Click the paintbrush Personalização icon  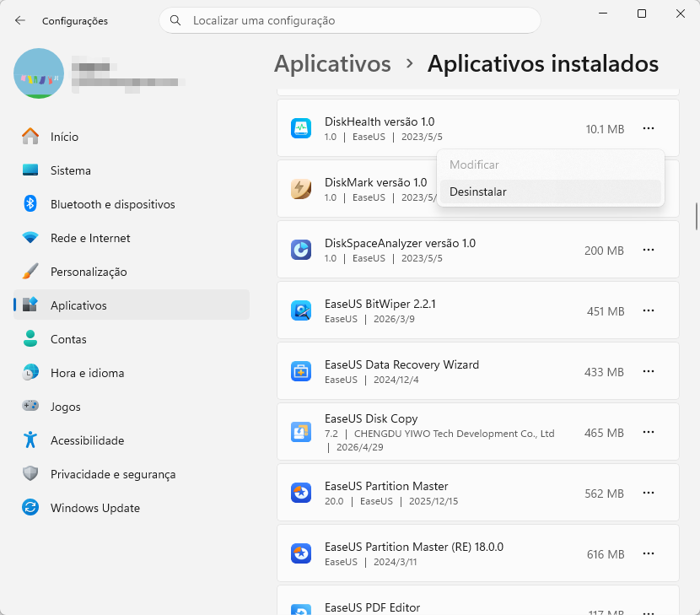30,271
